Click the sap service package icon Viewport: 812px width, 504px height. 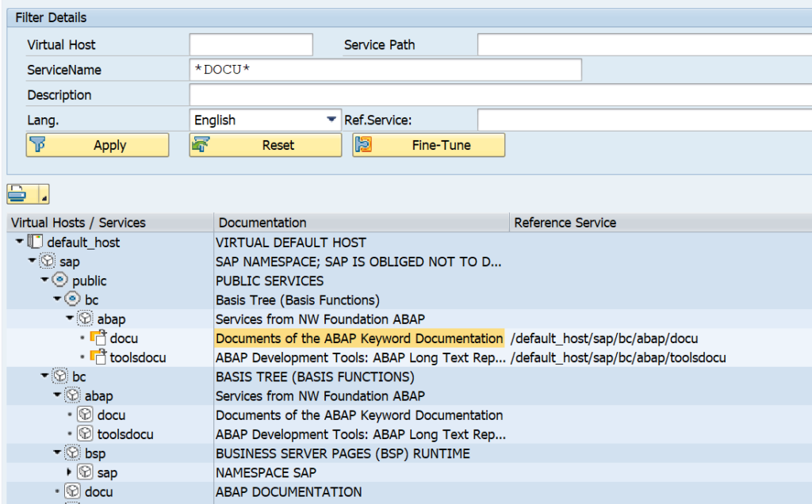click(48, 262)
